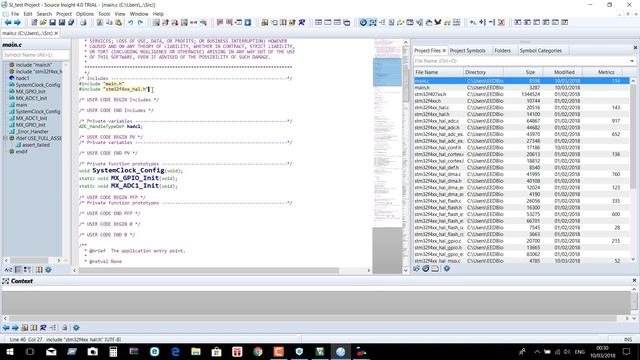Viewport: 640px width, 360px height.
Task: Select SystemClock_Config first entry in symbol list
Action: pyautogui.click(x=38, y=85)
